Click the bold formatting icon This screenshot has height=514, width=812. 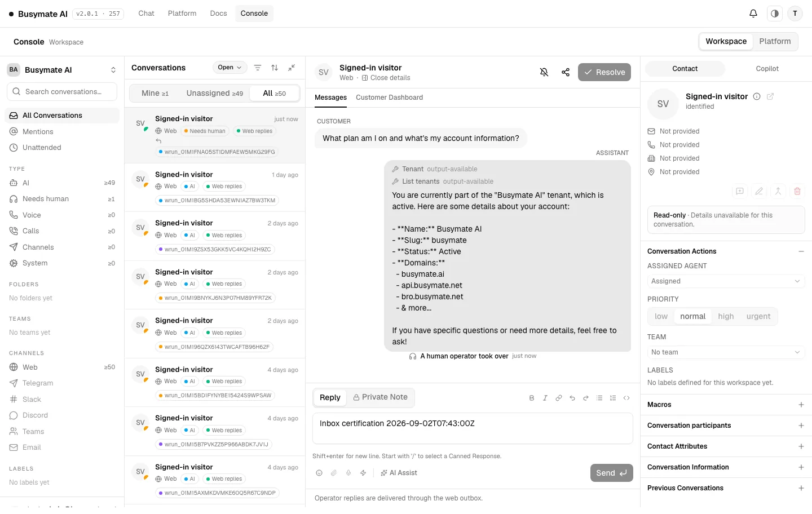(x=532, y=398)
